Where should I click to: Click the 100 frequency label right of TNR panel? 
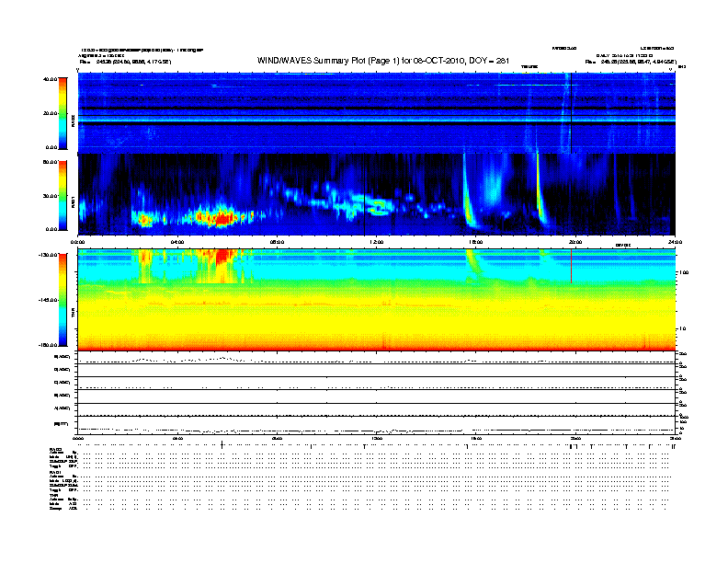tap(684, 272)
